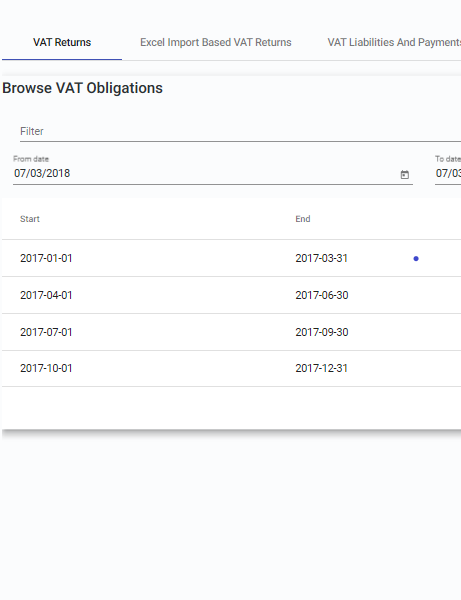Click the To date field

tap(448, 173)
